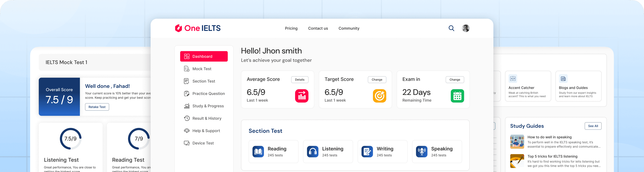Click the One IELTS logo
The height and width of the screenshot is (172, 644).
(x=198, y=28)
